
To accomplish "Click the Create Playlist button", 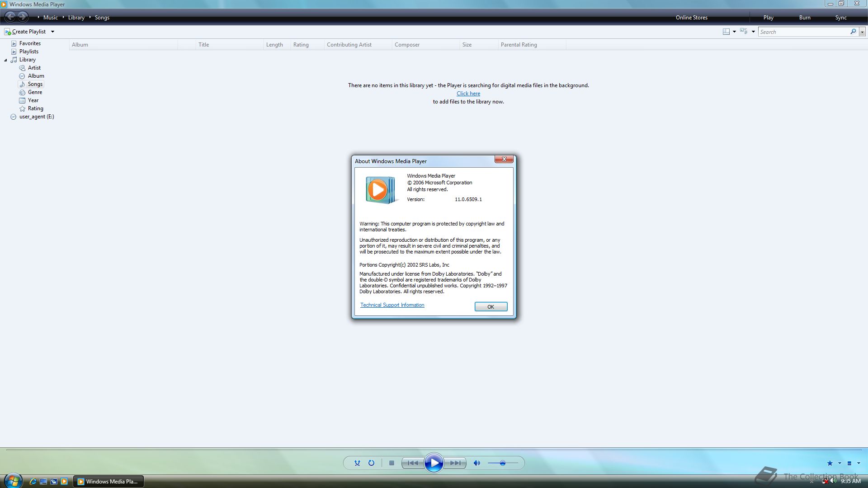I will (x=25, y=32).
